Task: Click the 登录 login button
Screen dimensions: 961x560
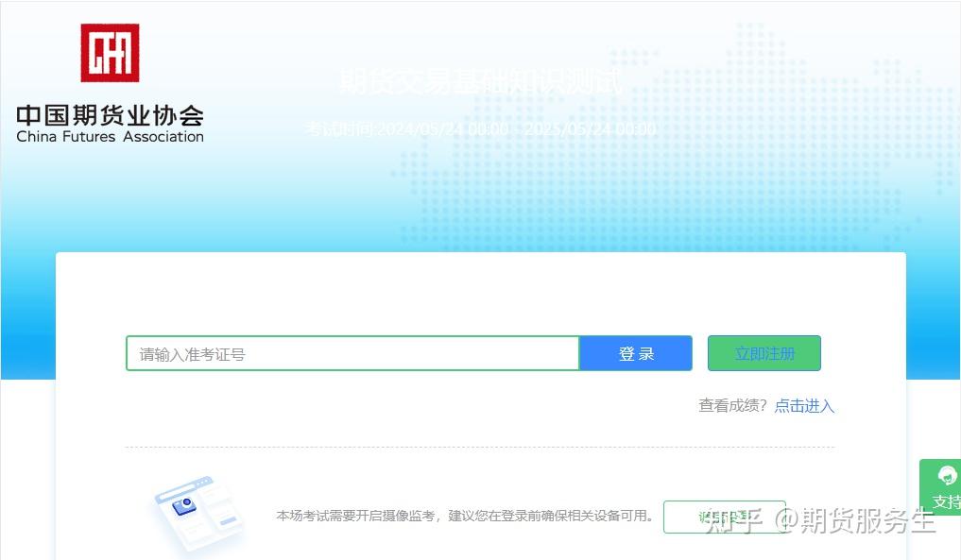Action: (635, 352)
